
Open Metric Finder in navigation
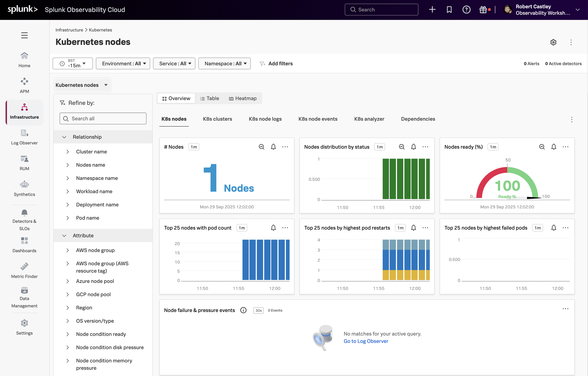pyautogui.click(x=24, y=271)
